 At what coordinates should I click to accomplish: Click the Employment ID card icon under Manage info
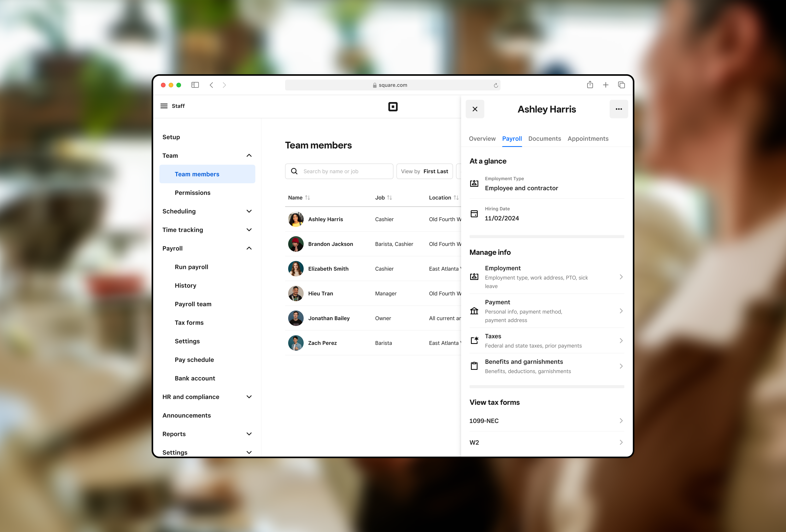[474, 277]
